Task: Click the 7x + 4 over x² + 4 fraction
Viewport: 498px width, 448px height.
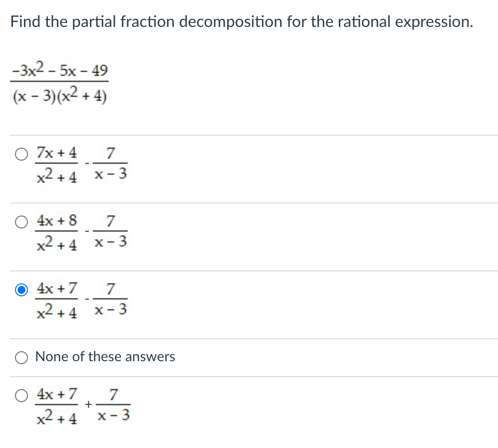Action: (56, 165)
